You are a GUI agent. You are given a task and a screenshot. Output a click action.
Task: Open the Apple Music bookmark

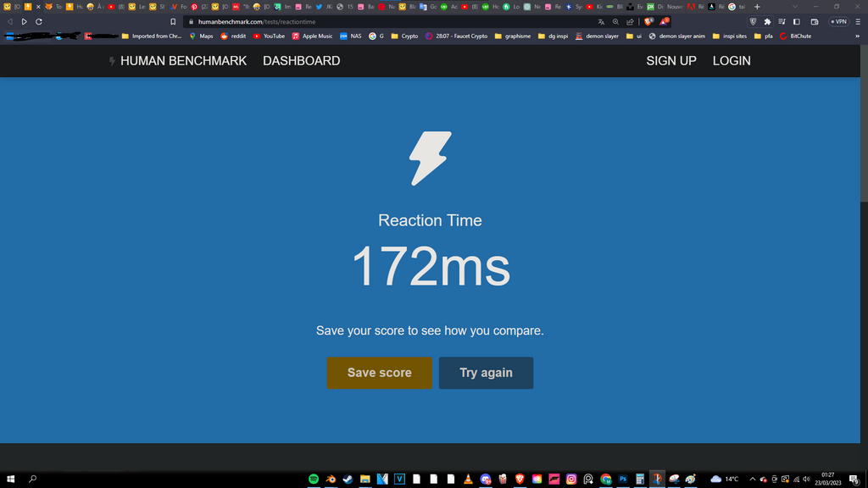pyautogui.click(x=312, y=36)
